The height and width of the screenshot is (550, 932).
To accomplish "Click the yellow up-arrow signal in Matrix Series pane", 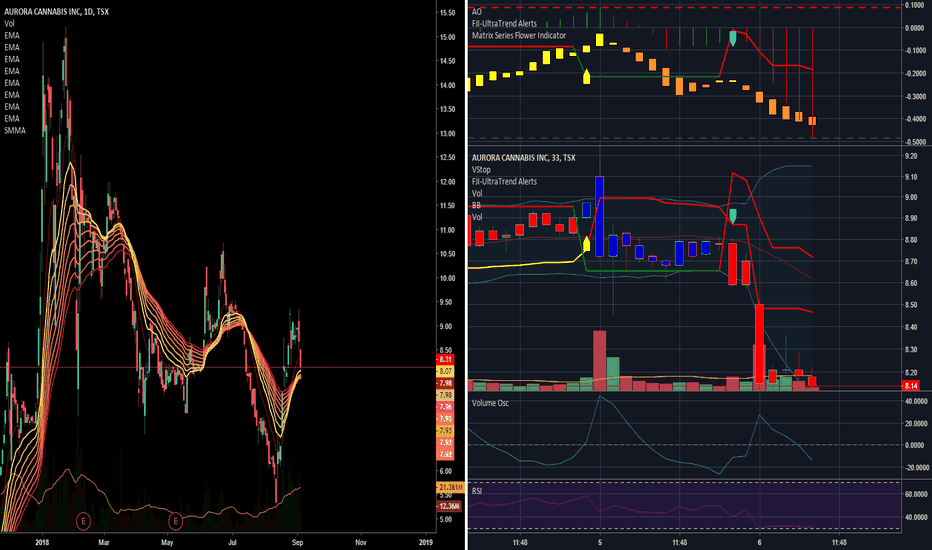I will click(x=587, y=76).
